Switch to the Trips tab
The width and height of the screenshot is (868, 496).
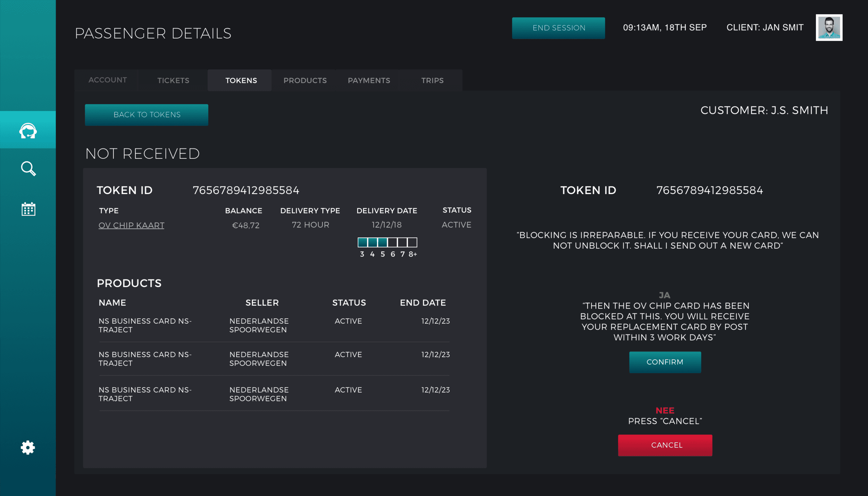432,81
